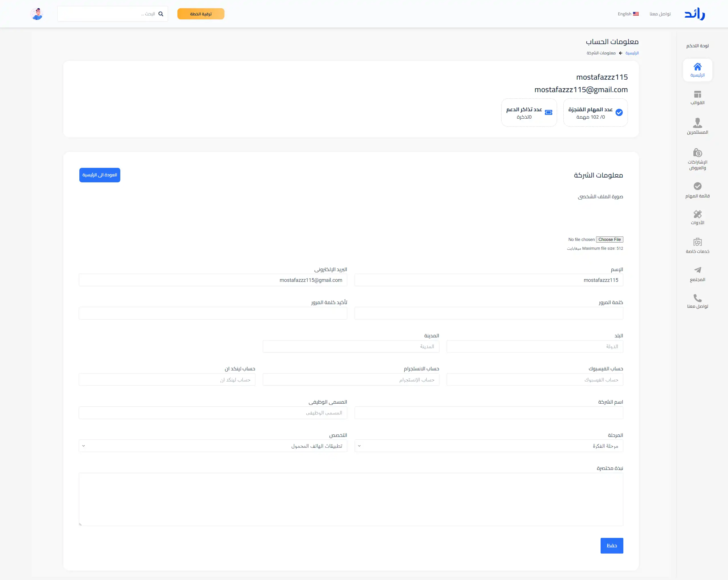Switch language to English
Image resolution: width=728 pixels, height=580 pixels.
[x=628, y=14]
